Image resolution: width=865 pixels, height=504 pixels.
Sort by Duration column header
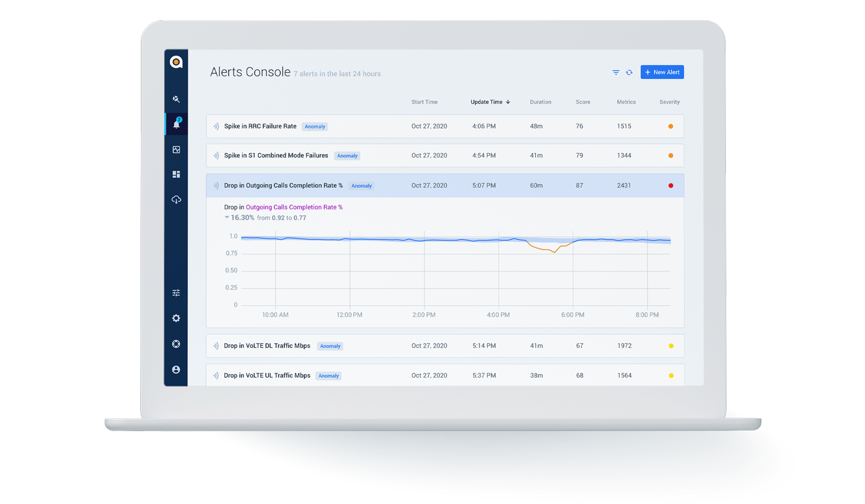[541, 102]
